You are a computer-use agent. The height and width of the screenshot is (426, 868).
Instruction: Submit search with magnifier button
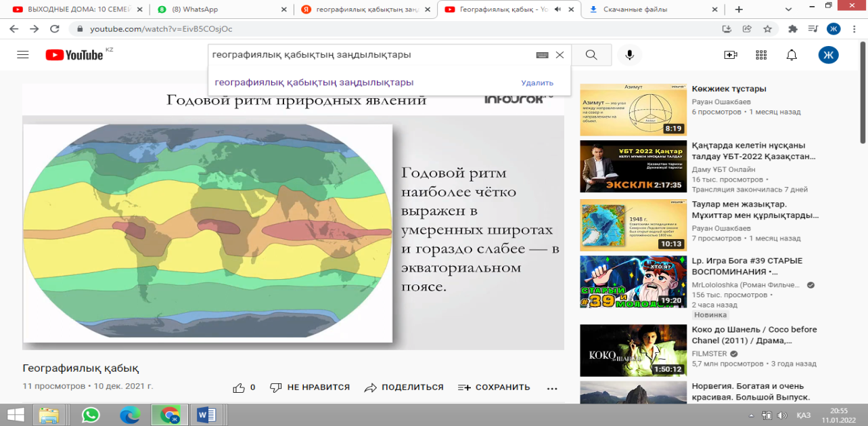click(591, 55)
